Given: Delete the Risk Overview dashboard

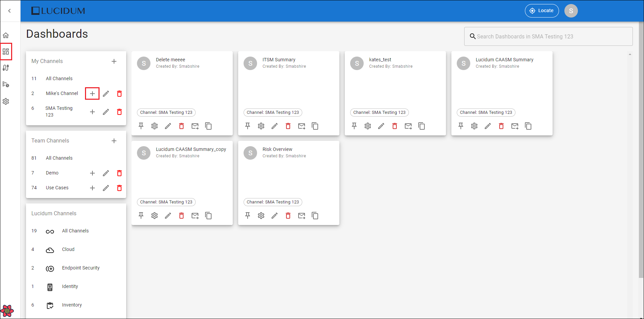Looking at the screenshot, I should coord(288,216).
